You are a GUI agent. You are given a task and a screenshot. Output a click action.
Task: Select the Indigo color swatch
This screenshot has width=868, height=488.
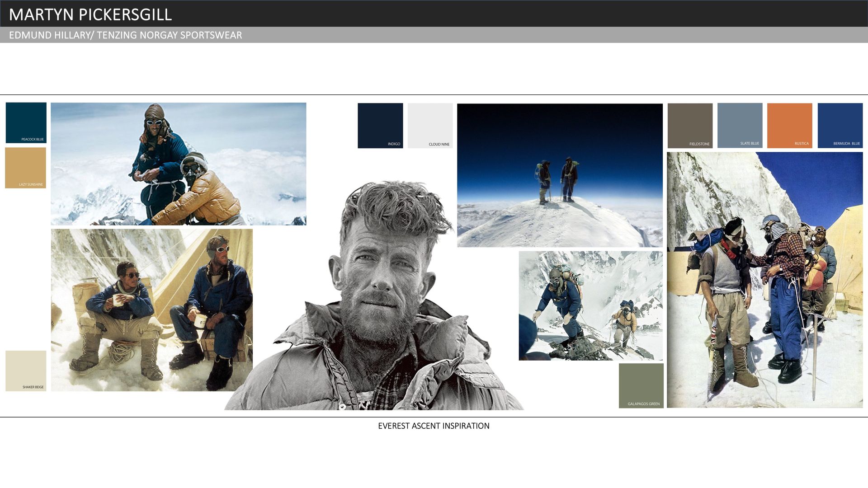tap(380, 125)
